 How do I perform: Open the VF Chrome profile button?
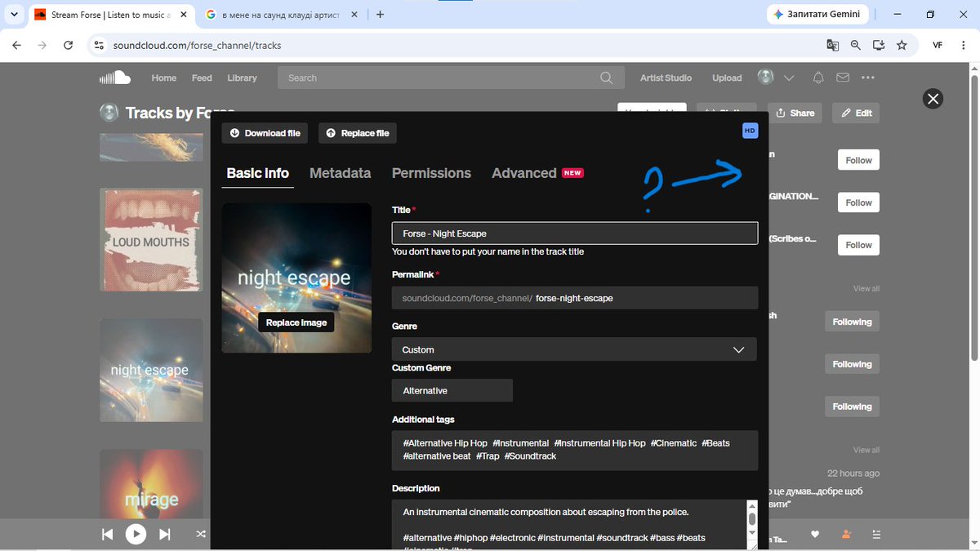tap(937, 46)
